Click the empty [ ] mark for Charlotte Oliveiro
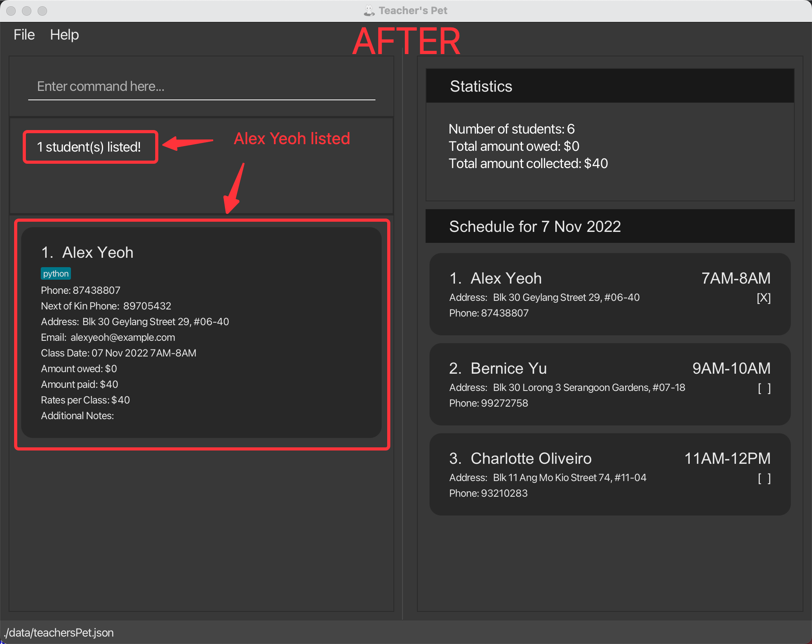This screenshot has height=644, width=812. pos(764,478)
